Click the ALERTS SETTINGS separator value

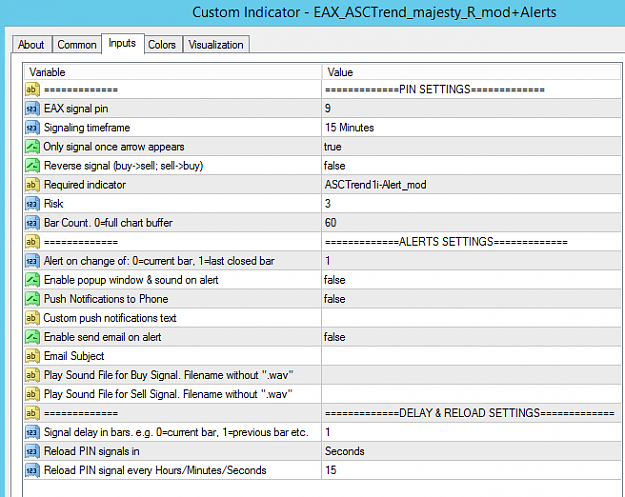pyautogui.click(x=446, y=242)
